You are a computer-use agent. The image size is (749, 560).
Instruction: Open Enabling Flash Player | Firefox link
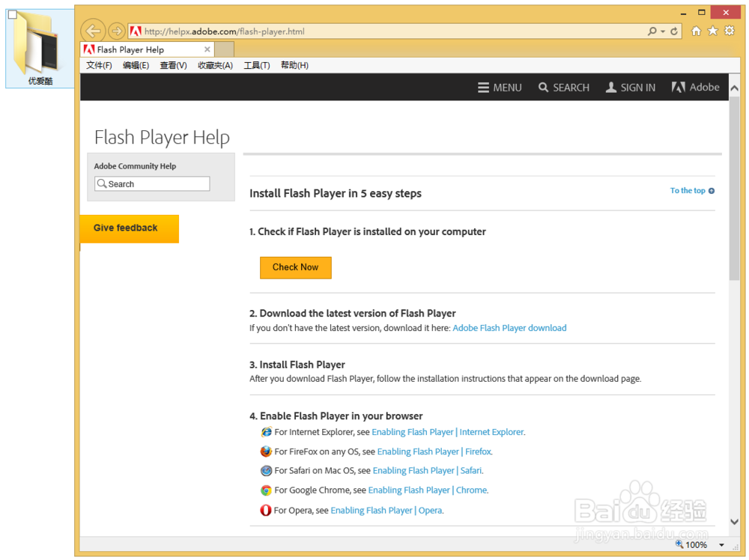434,451
